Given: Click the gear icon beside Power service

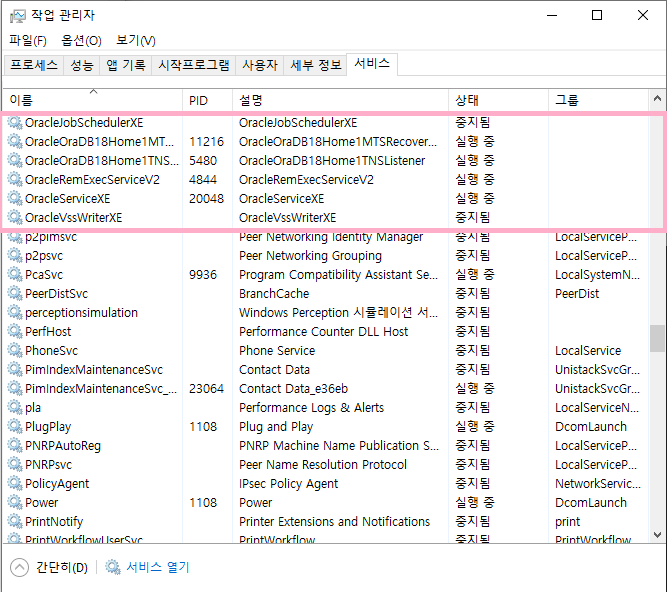Looking at the screenshot, I should [x=15, y=503].
